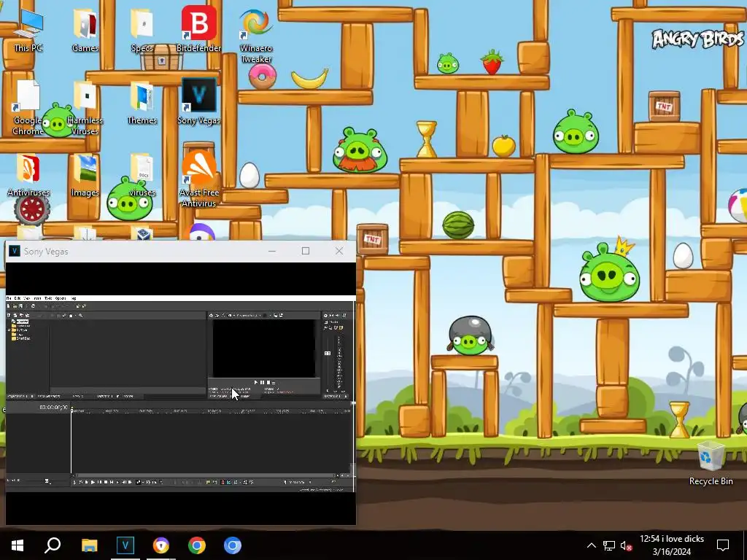Open the taskbar clock and date
This screenshot has height=560, width=747.
coord(672,545)
